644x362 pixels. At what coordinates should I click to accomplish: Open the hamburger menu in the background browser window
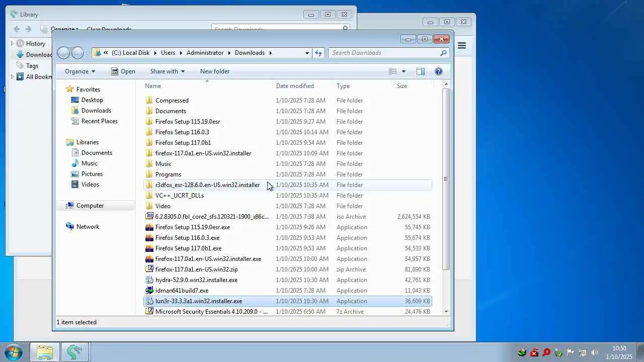click(461, 46)
